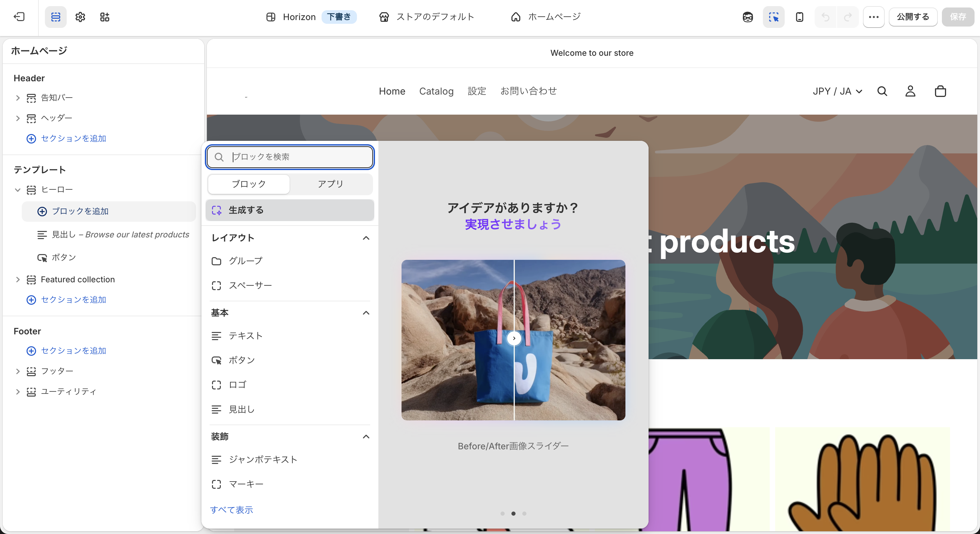Select the third carousel dot

pos(524,513)
